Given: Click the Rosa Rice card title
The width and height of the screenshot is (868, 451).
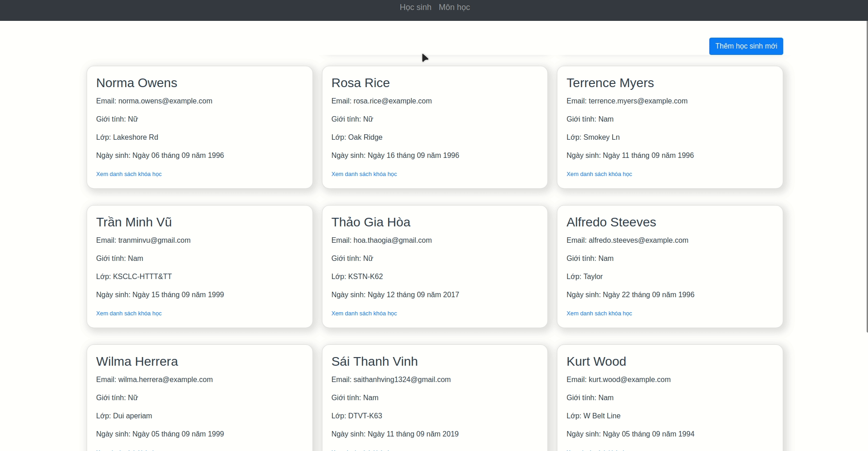Looking at the screenshot, I should click(361, 83).
